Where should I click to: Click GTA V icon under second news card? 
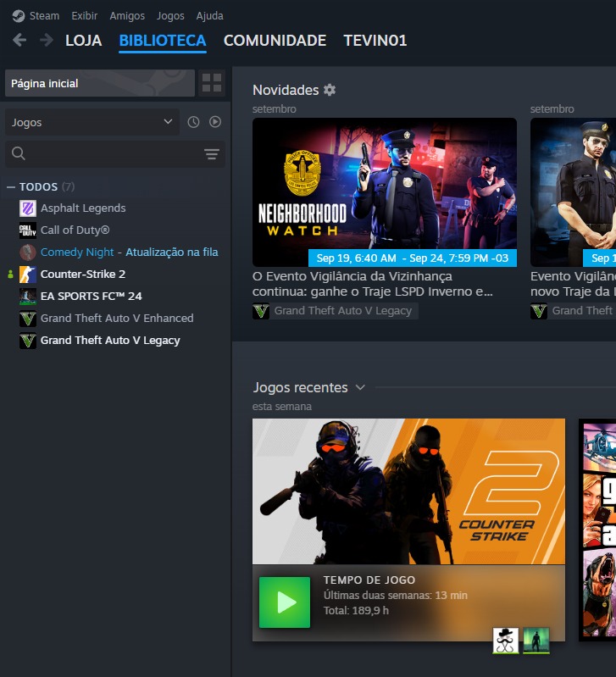[x=539, y=311]
